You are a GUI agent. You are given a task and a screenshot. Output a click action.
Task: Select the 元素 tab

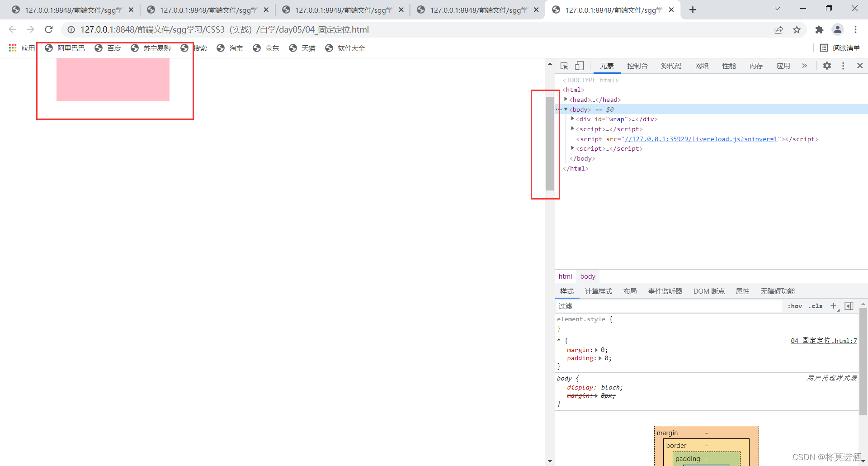(x=607, y=66)
